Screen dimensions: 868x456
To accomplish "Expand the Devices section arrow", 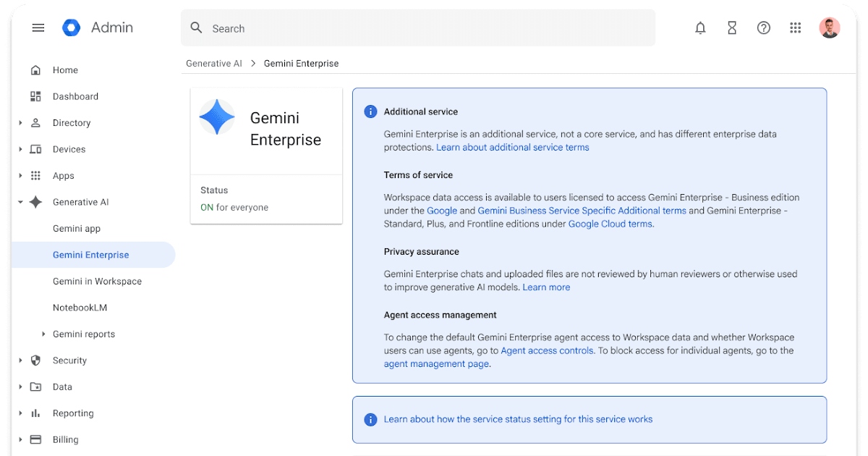I will tap(21, 150).
